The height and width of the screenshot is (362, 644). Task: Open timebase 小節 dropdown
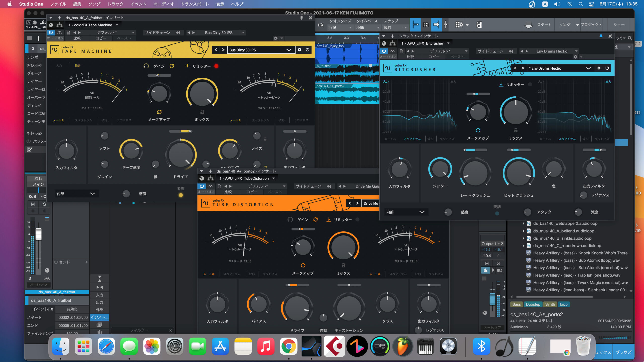pyautogui.click(x=368, y=28)
